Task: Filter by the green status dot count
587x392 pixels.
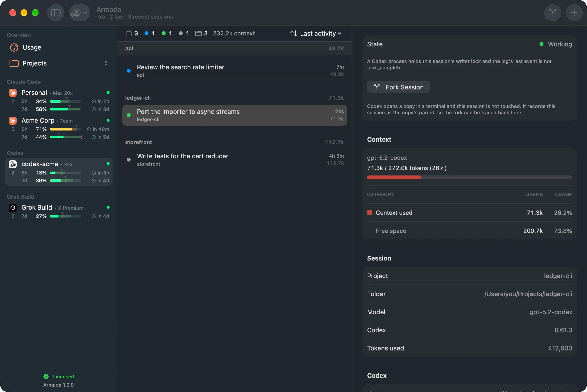Action: 167,33
